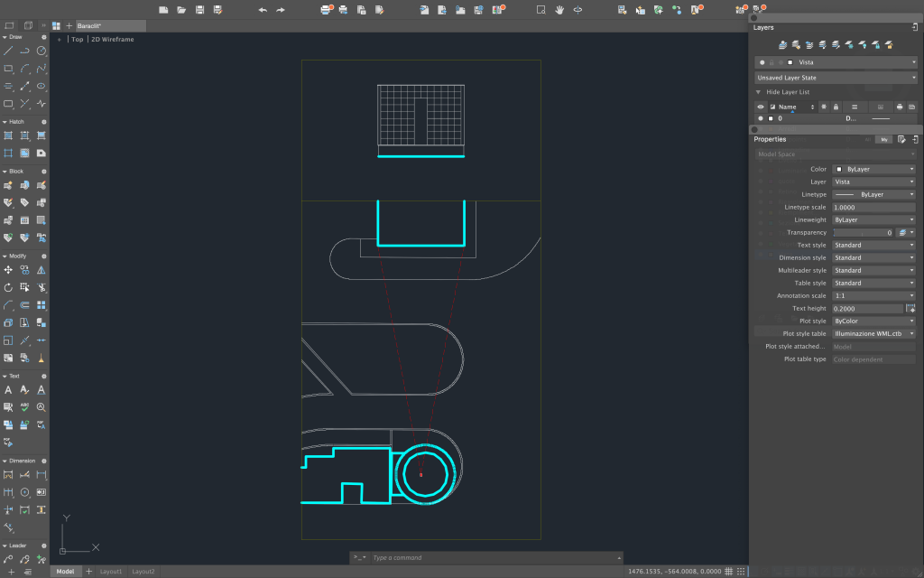The image size is (924, 578).
Task: Collapse the Hide Layer List triangle
Action: pyautogui.click(x=758, y=92)
